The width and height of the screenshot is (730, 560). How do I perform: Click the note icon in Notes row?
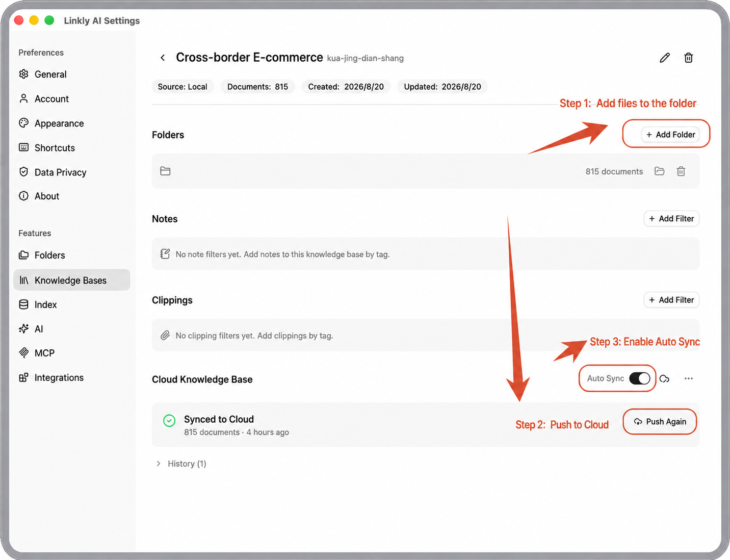point(165,254)
